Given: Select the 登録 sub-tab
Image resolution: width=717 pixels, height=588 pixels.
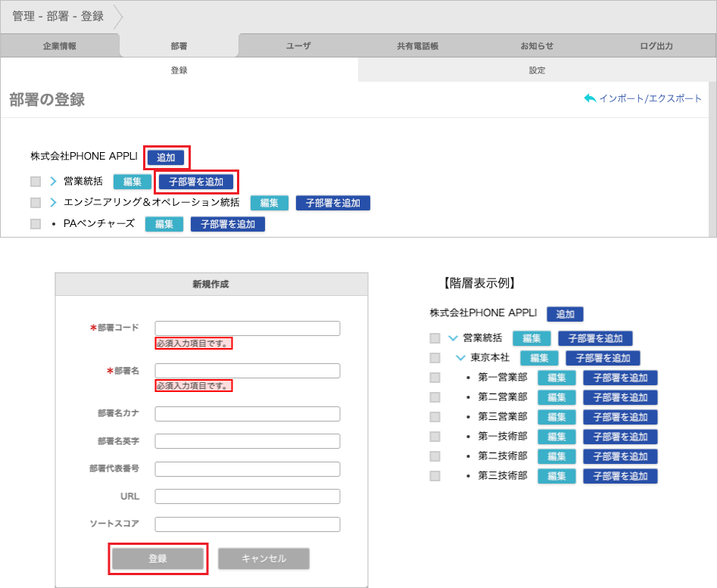Looking at the screenshot, I should point(179,70).
